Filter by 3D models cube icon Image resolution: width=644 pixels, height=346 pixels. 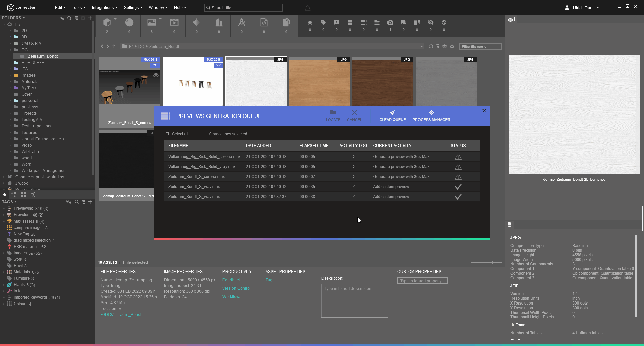107,22
